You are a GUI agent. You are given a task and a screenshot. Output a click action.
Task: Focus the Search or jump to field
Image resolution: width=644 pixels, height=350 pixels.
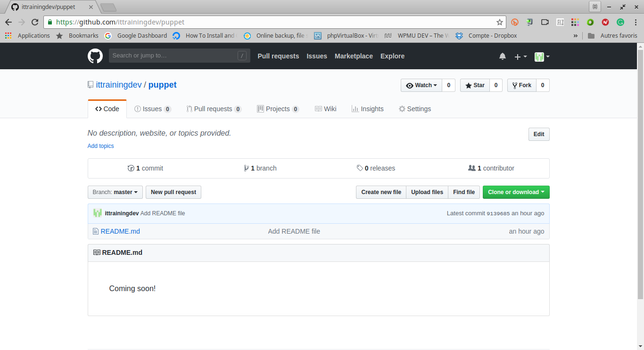tap(180, 56)
